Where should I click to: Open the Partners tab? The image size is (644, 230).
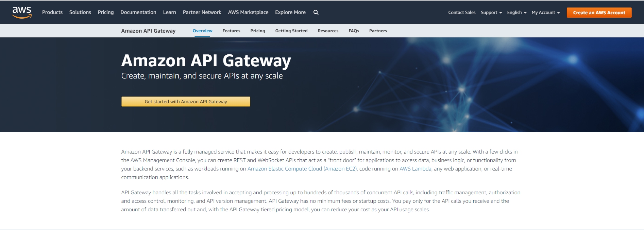coord(378,31)
